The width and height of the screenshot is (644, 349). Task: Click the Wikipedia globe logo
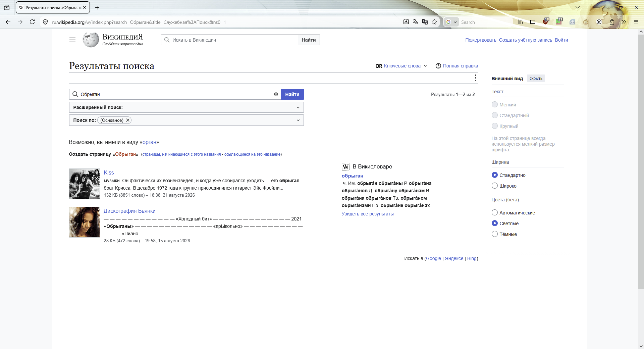coord(91,40)
